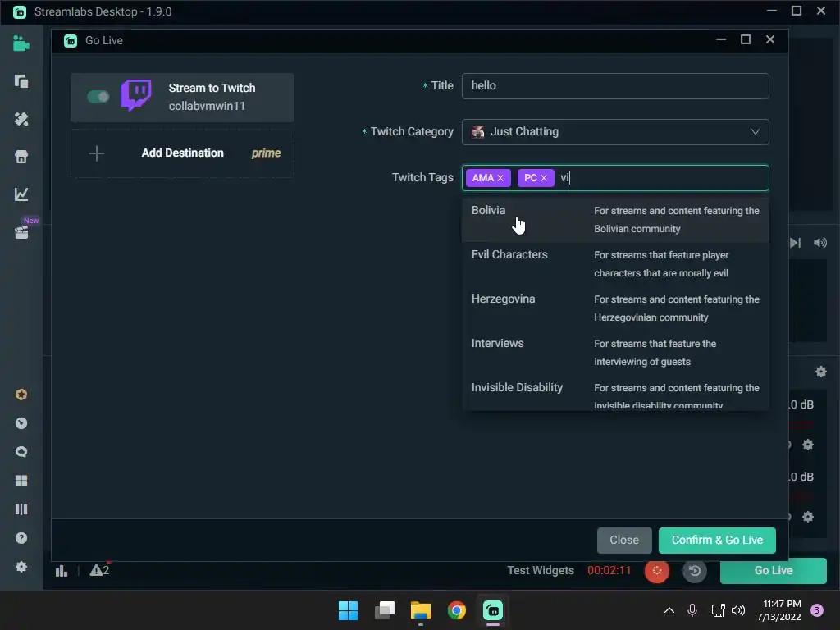Screen dimensions: 840x630
Task: Show hidden system tray icons
Action: pyautogui.click(x=669, y=610)
